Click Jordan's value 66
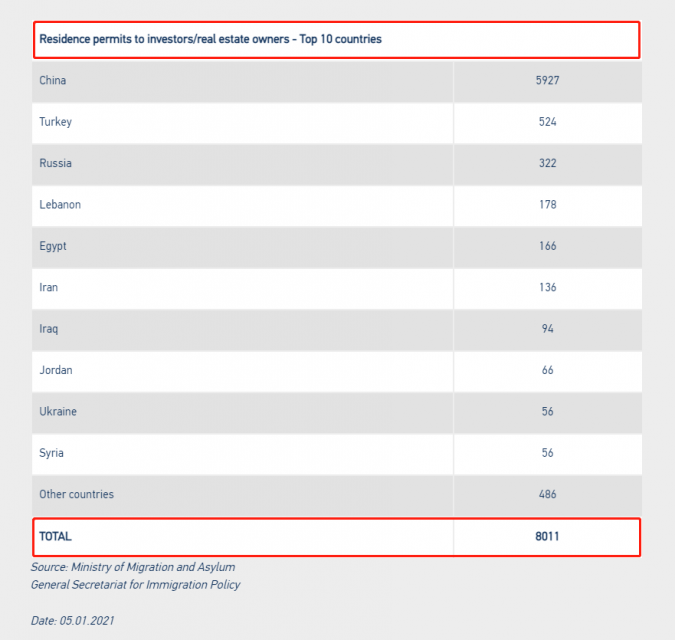 pos(547,370)
